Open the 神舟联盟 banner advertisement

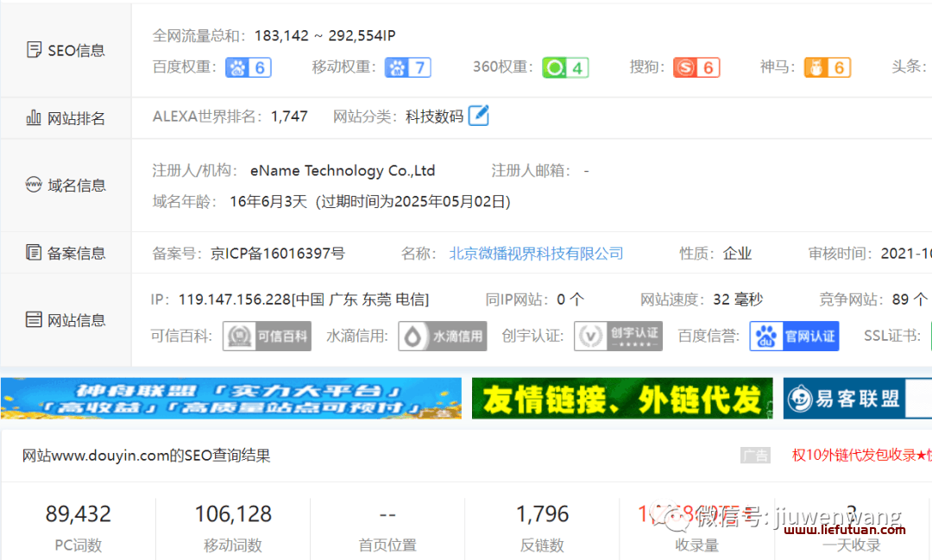231,399
